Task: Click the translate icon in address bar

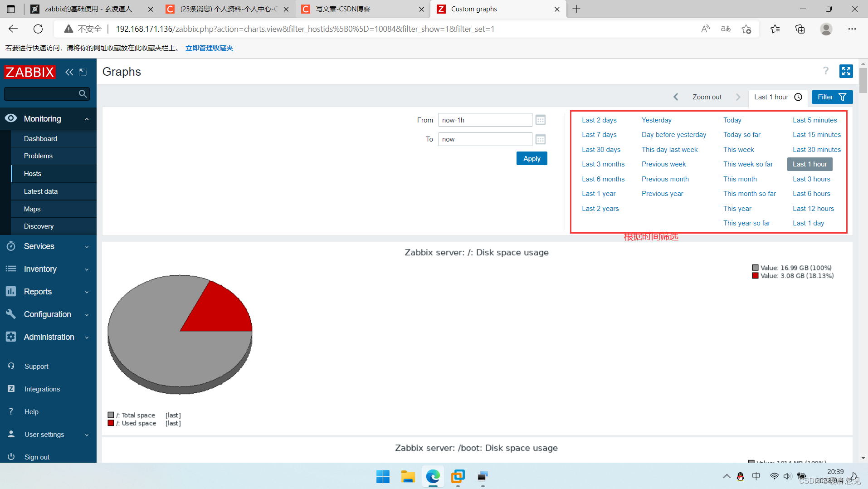Action: (726, 29)
